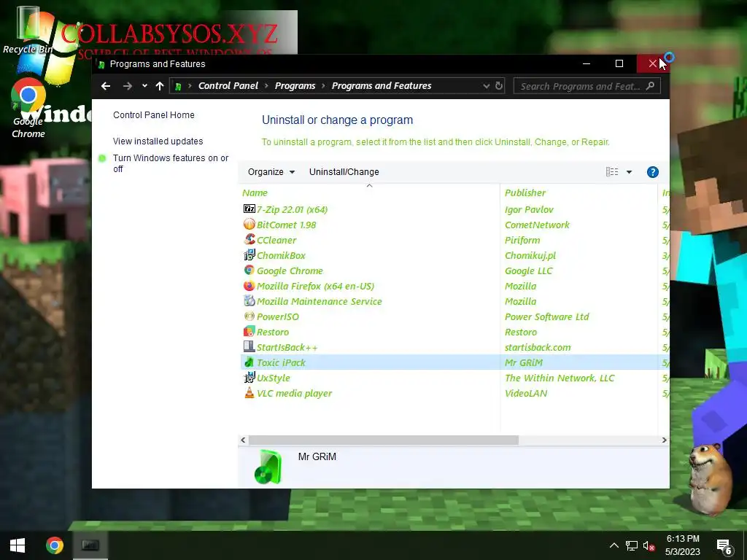Open Turn Windows features on or off

click(x=171, y=163)
